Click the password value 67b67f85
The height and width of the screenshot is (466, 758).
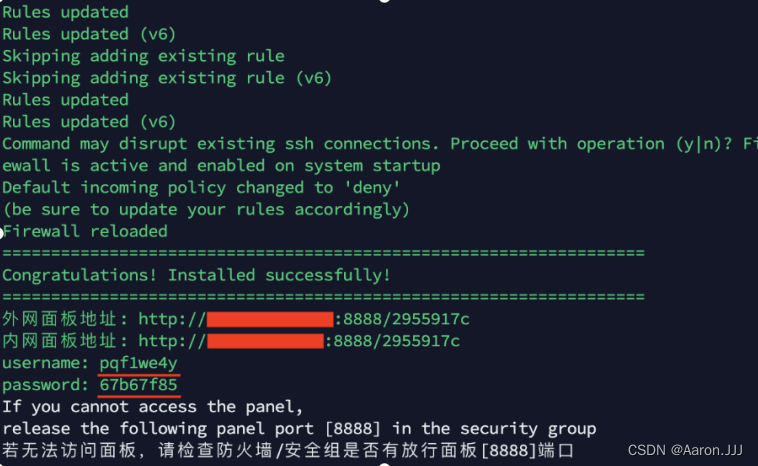tap(138, 385)
